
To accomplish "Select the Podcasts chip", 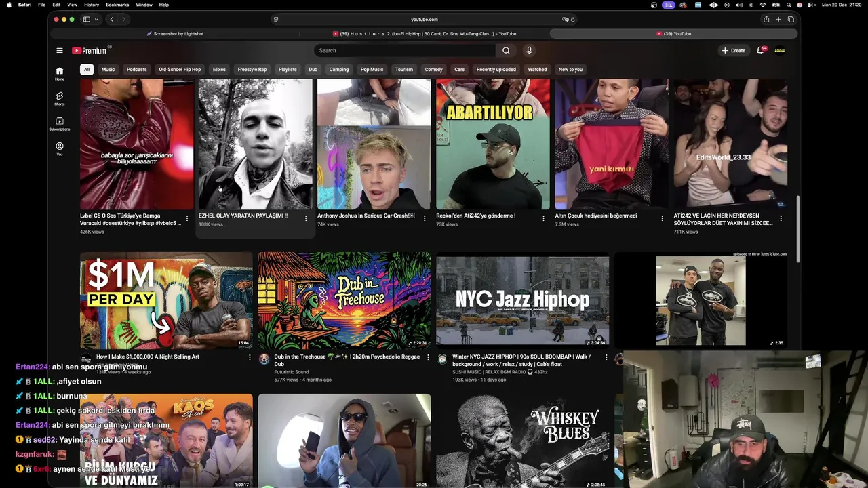I will point(136,69).
